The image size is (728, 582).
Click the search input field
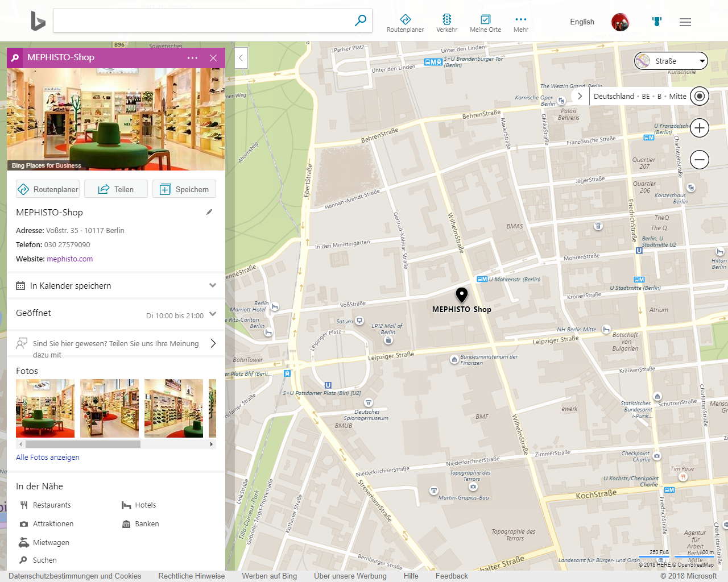(202, 20)
